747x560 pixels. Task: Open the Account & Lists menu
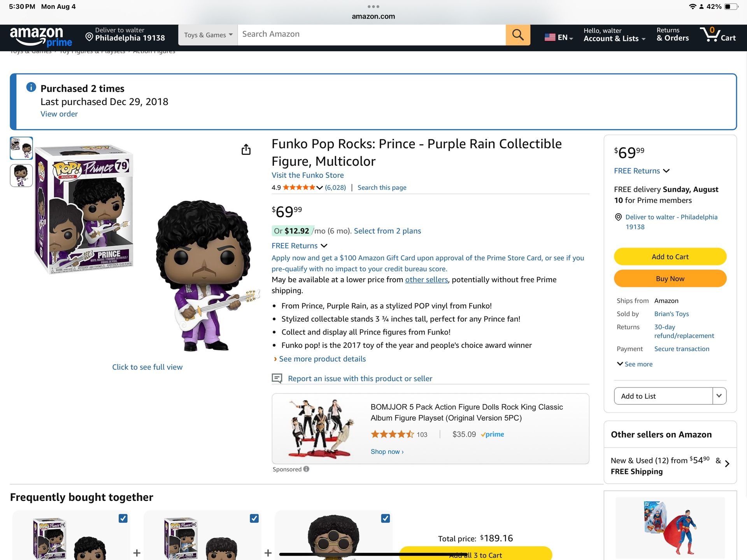pos(614,35)
